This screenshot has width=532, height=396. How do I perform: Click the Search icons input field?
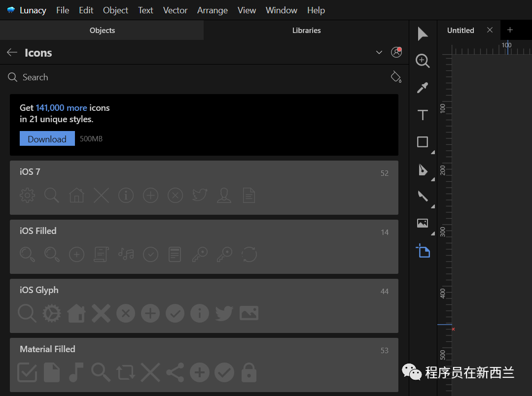pyautogui.click(x=197, y=77)
